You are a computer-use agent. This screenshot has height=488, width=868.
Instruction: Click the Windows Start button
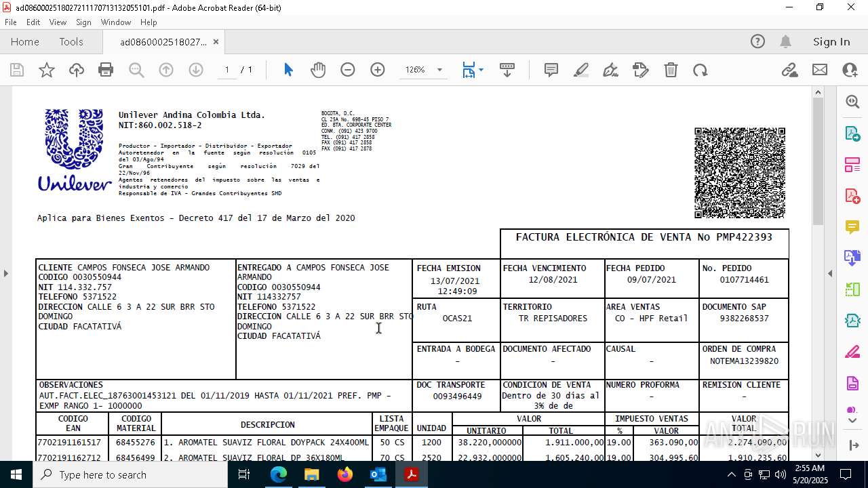pyautogui.click(x=16, y=474)
